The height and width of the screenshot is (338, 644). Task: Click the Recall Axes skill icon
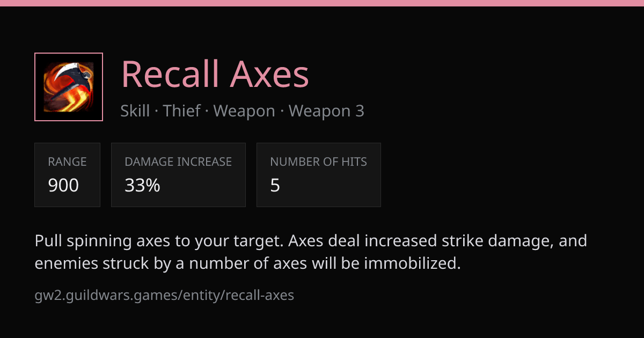(x=69, y=87)
